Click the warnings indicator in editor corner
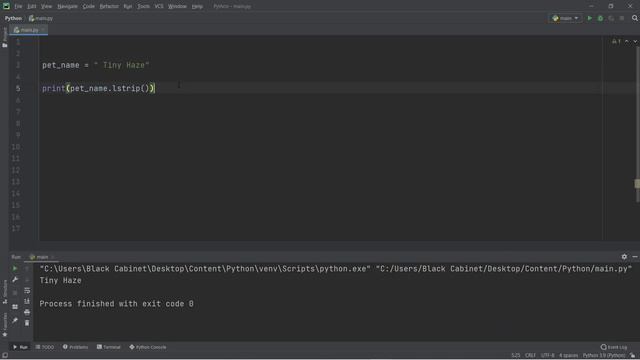 (616, 42)
